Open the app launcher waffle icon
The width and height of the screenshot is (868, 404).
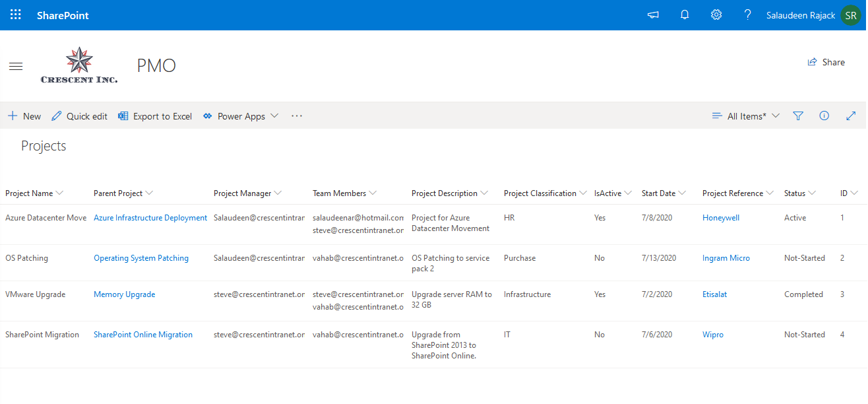[16, 15]
